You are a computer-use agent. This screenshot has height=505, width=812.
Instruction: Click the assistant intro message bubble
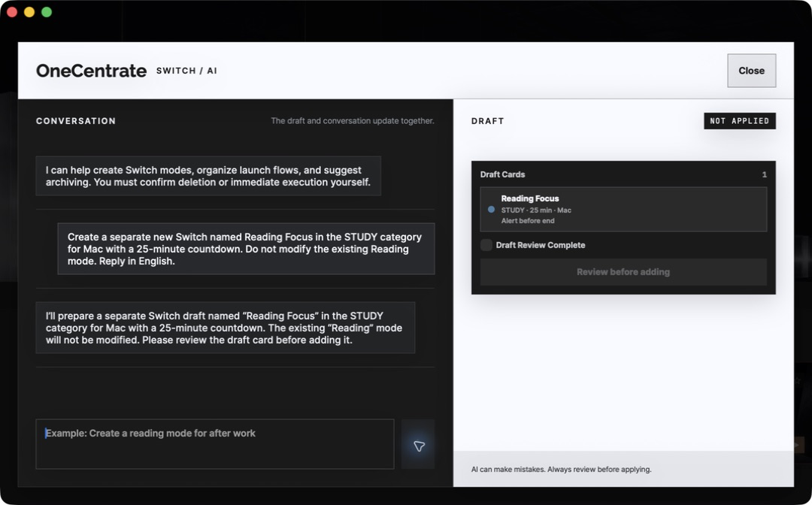[x=208, y=176]
